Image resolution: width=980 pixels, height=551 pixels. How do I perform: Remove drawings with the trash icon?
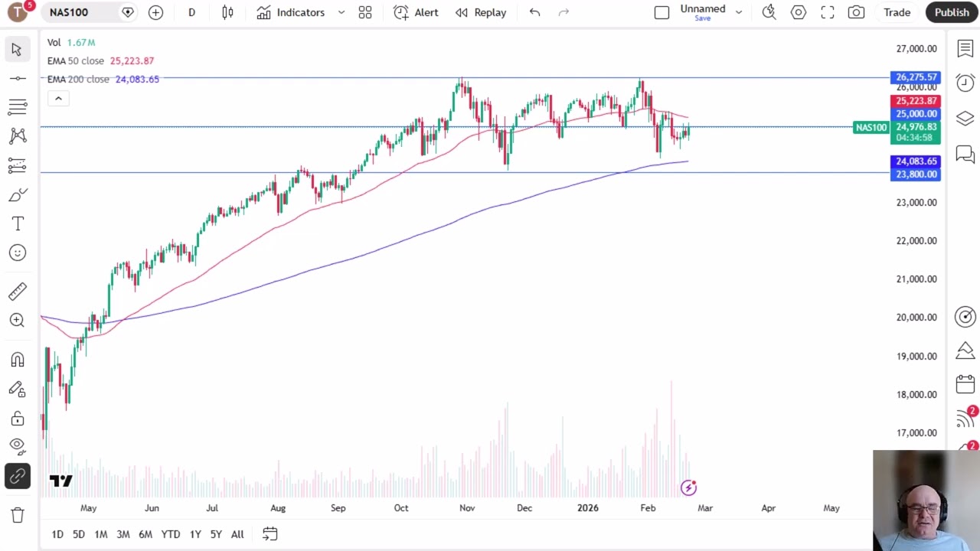pyautogui.click(x=17, y=515)
